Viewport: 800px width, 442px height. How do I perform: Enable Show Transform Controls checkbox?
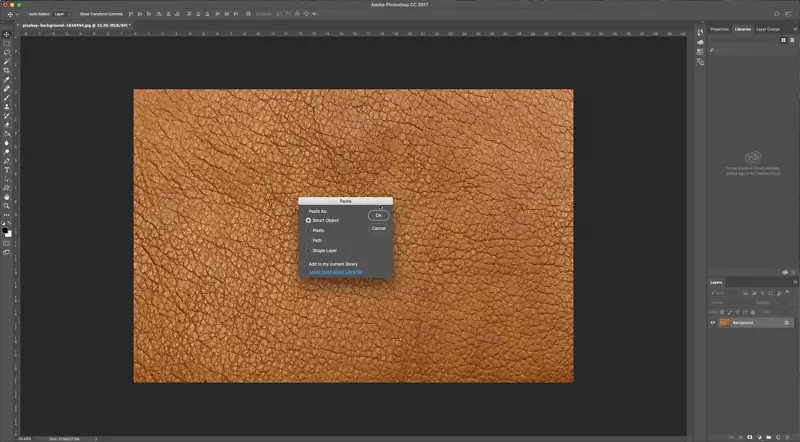(x=77, y=14)
